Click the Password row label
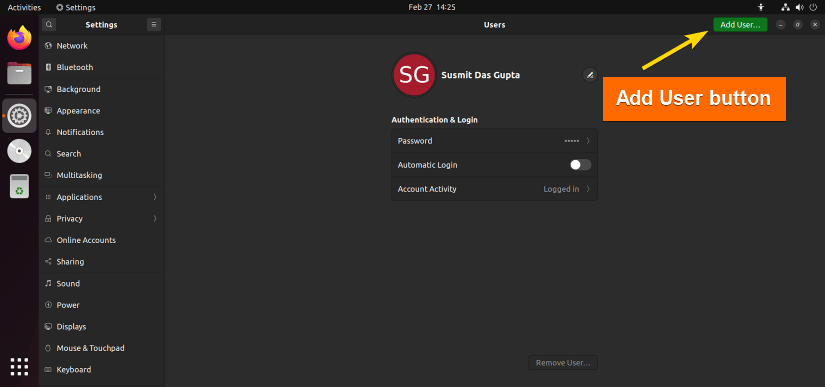Image resolution: width=825 pixels, height=387 pixels. pos(415,141)
